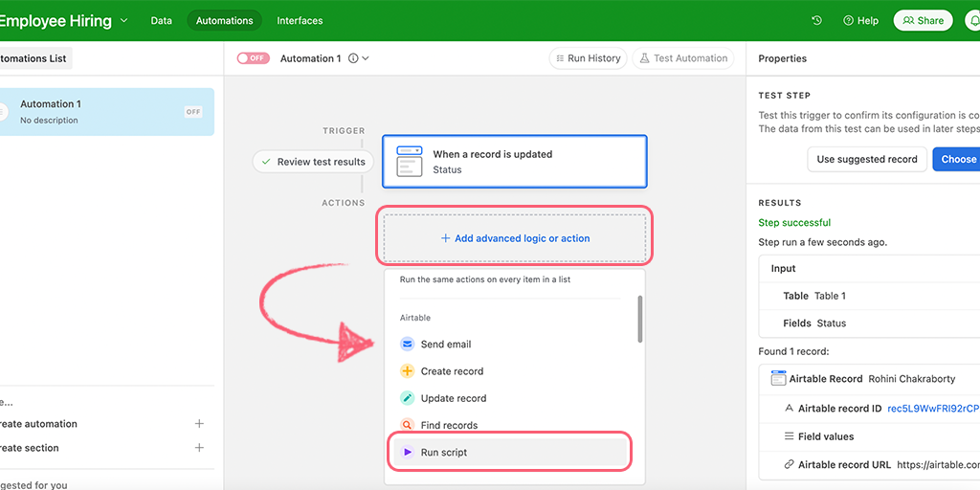Screen dimensions: 980x490
Task: Click the yellow Create record plus icon
Action: 407,371
